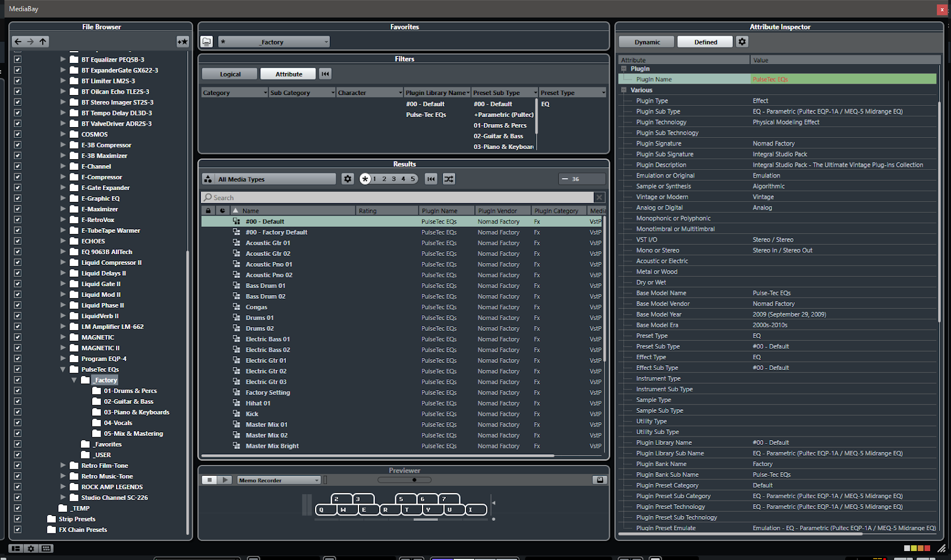Click the window layout setup icon bottom-left
The height and width of the screenshot is (560, 951).
pyautogui.click(x=16, y=549)
